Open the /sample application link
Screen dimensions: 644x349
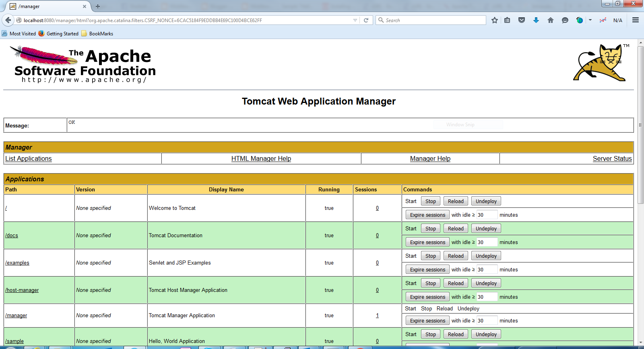click(x=14, y=341)
